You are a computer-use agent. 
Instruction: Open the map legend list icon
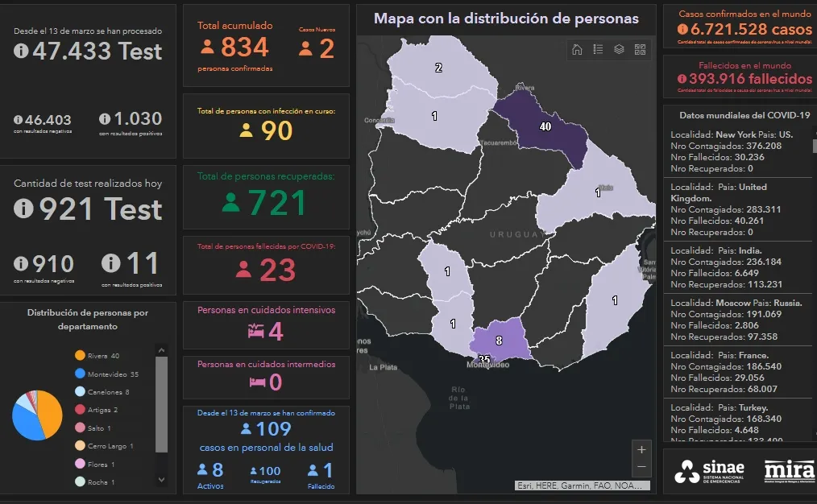pyautogui.click(x=598, y=49)
